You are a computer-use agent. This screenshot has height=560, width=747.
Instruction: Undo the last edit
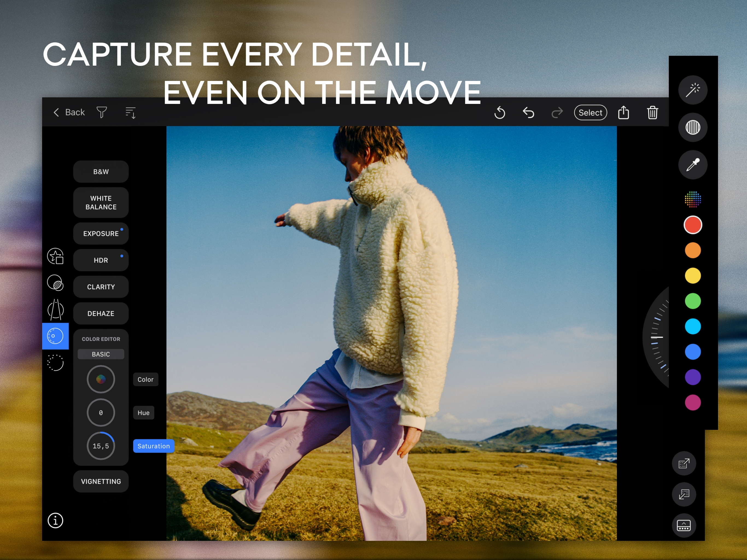(x=528, y=112)
